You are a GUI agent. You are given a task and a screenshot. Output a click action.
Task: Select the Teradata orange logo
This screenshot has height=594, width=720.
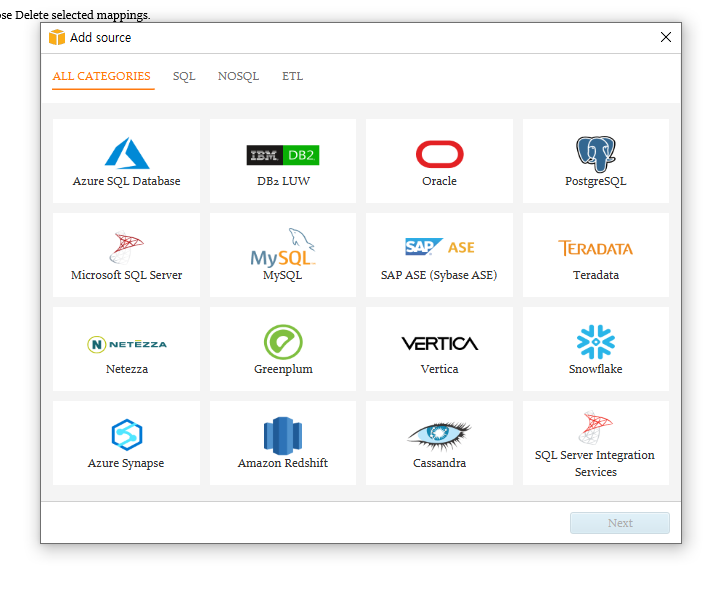[x=596, y=248]
